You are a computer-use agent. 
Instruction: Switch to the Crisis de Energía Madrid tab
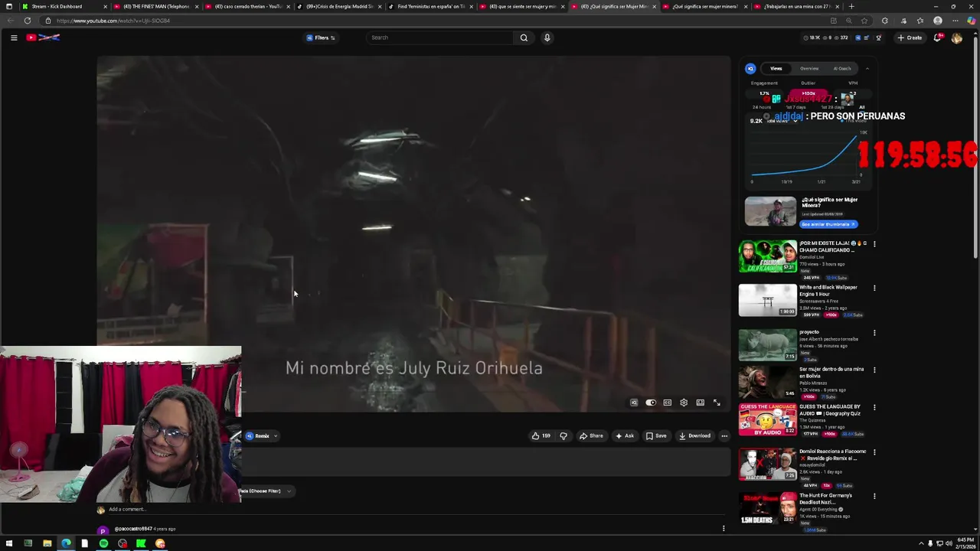tap(338, 6)
